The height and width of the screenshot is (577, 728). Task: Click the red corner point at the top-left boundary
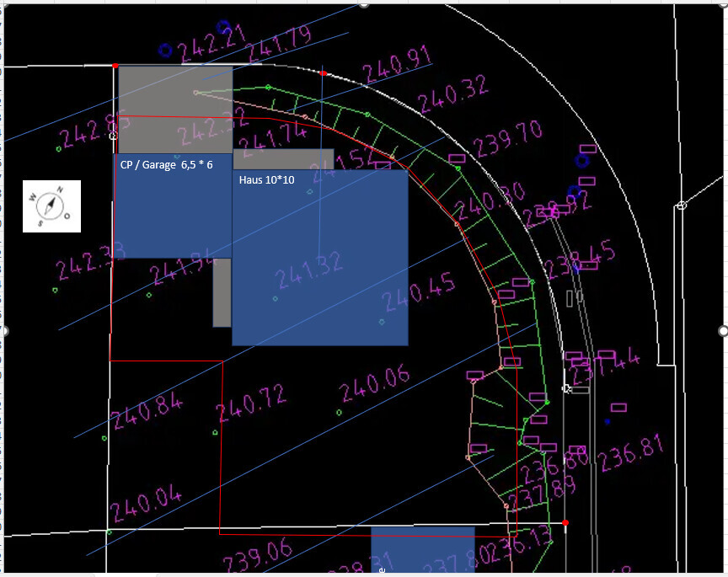tap(115, 65)
